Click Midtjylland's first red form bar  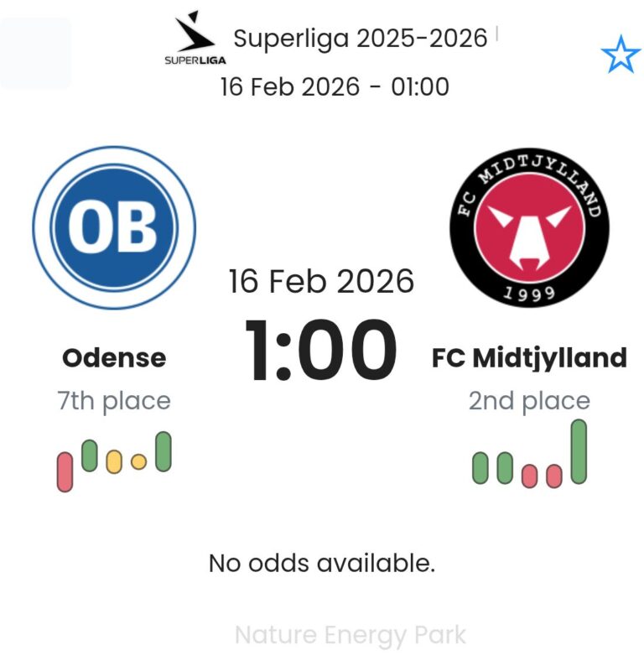(529, 476)
